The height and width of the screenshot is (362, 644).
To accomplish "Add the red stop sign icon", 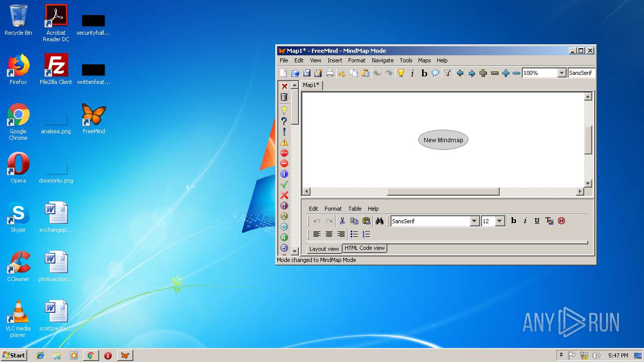I will click(x=284, y=153).
